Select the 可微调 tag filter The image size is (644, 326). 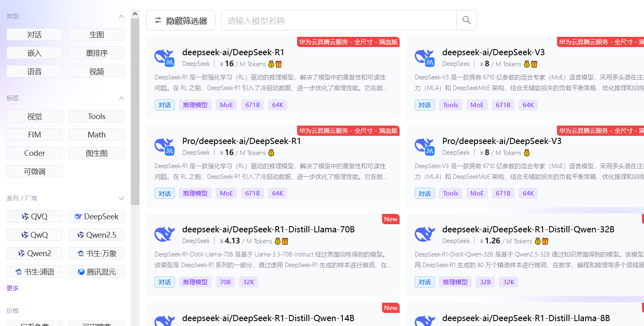34,171
